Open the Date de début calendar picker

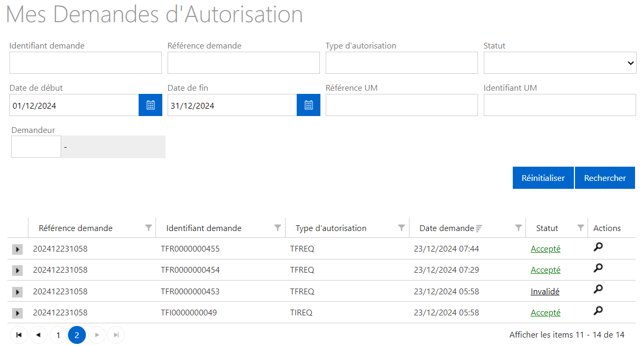tap(150, 105)
